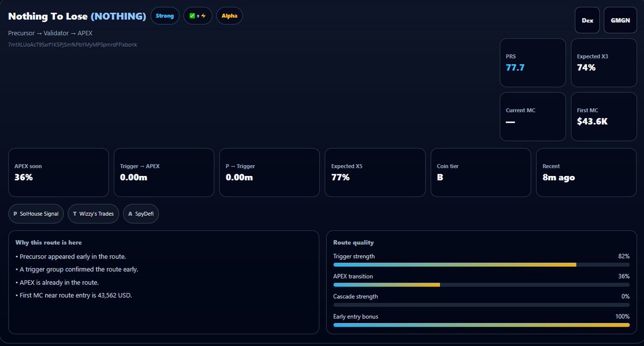Click the trigger group confirmed bullet
The image size is (644, 346).
(x=77, y=269)
